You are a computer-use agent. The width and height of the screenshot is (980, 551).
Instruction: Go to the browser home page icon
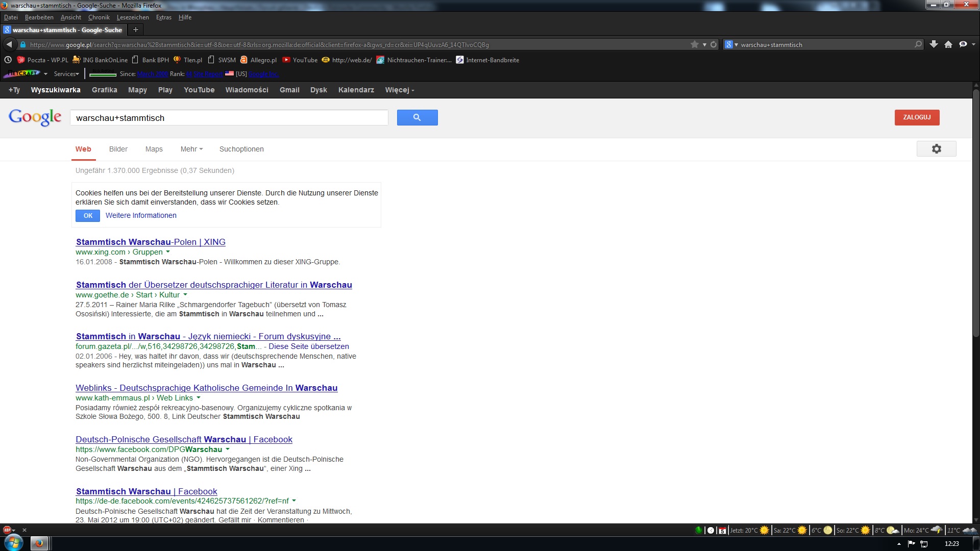pos(948,44)
